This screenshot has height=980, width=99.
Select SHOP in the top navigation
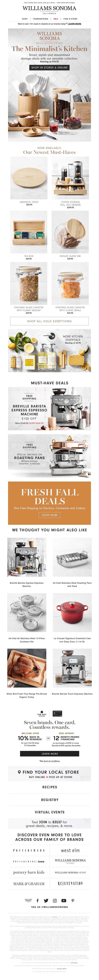(x=25, y=19)
